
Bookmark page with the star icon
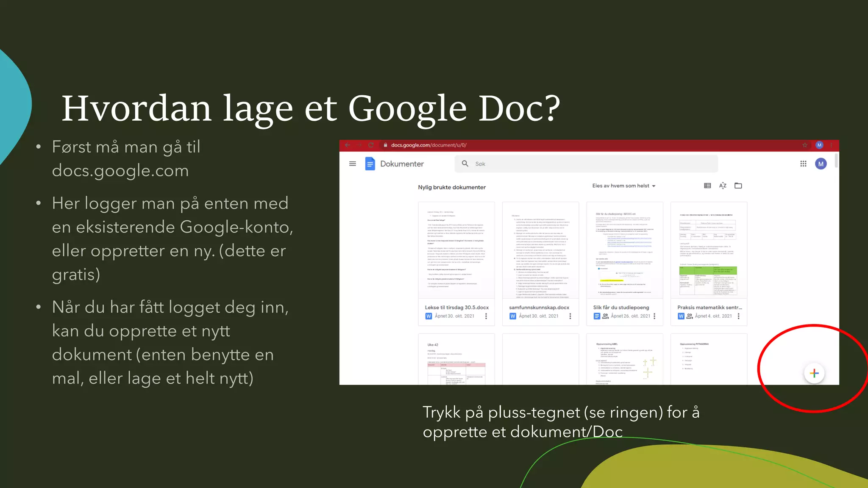pos(805,145)
